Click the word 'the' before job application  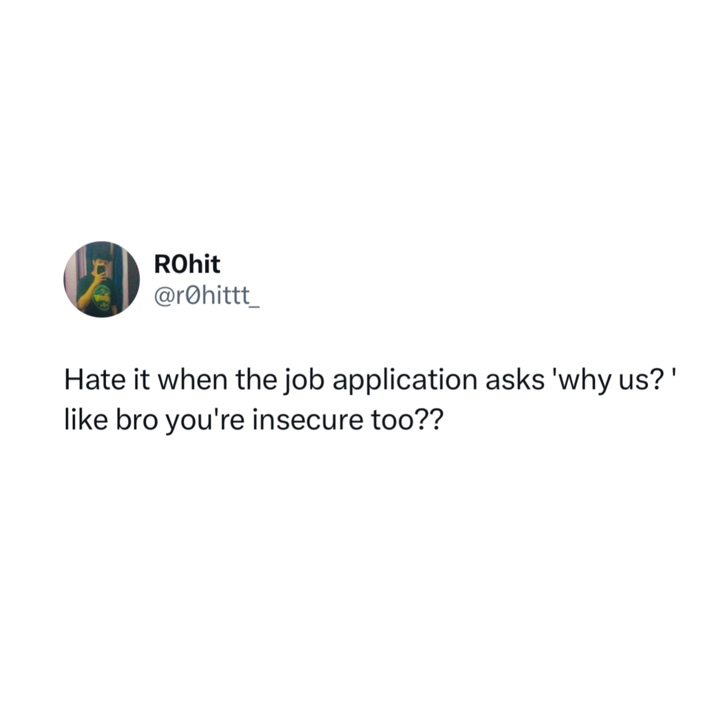257,380
